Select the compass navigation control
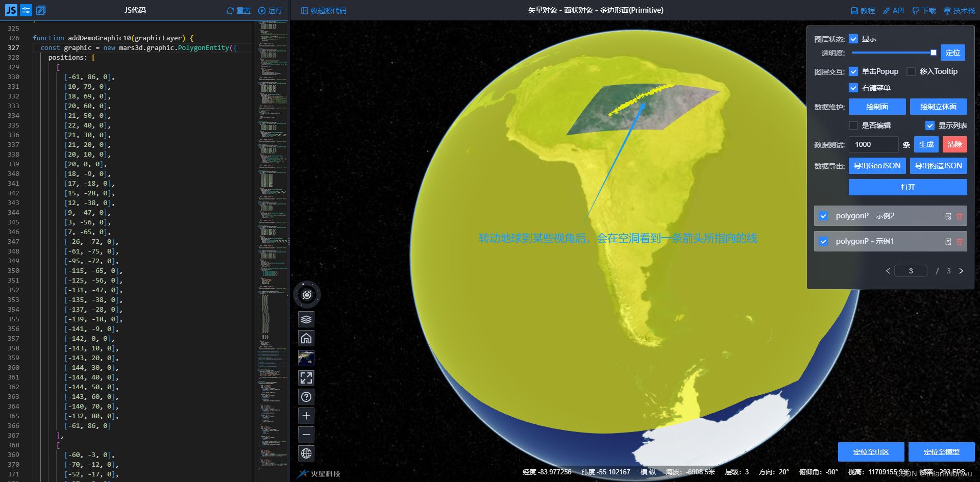980x482 pixels. 306,294
